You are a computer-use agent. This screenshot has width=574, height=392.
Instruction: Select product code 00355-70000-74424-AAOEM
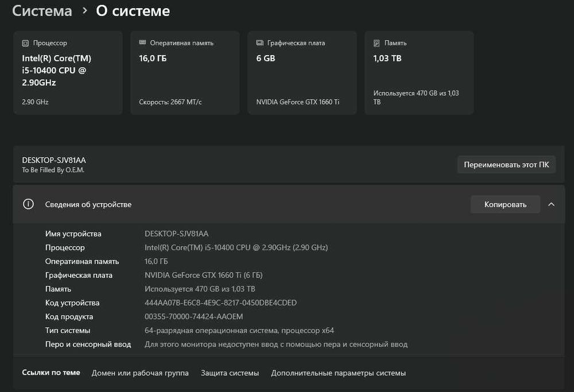click(x=193, y=317)
